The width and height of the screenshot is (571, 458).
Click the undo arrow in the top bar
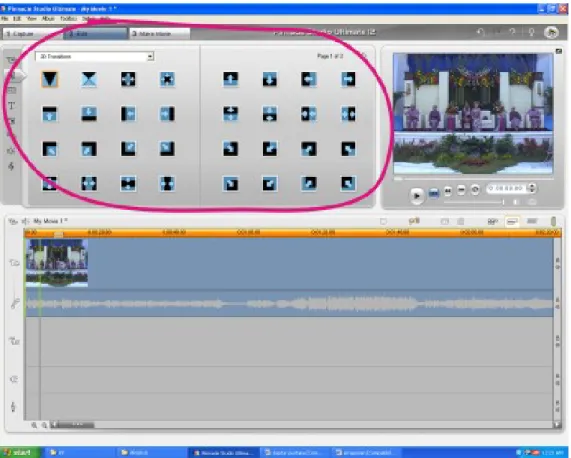coord(481,32)
